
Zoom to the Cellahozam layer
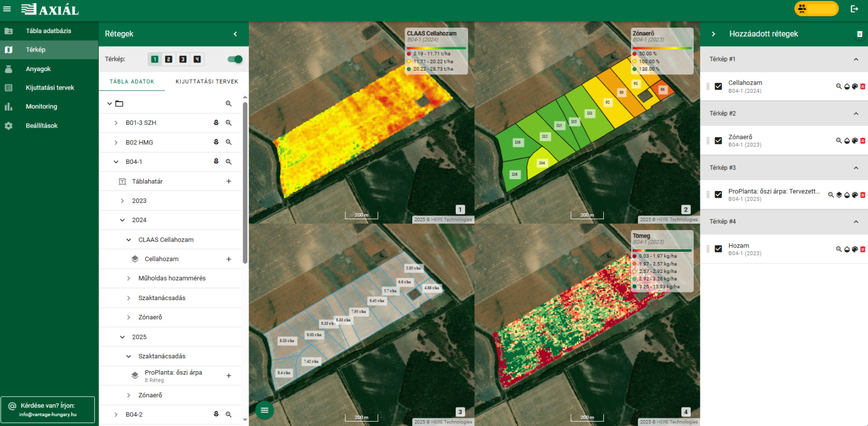pyautogui.click(x=839, y=86)
